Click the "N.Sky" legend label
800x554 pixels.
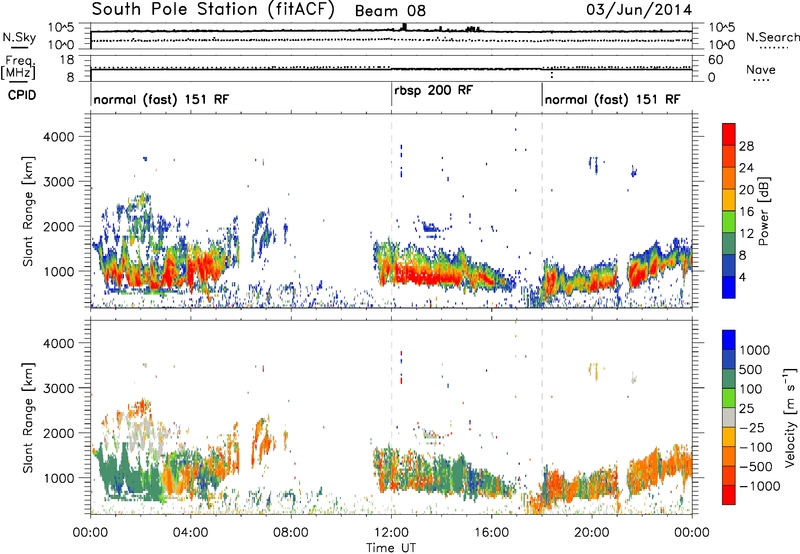[x=19, y=37]
